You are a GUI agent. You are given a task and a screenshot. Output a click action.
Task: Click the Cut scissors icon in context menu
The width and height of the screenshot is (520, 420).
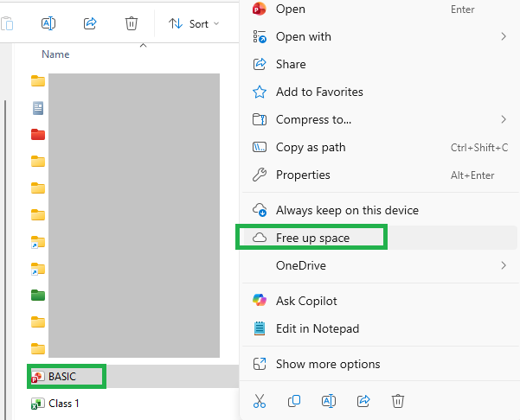click(260, 401)
